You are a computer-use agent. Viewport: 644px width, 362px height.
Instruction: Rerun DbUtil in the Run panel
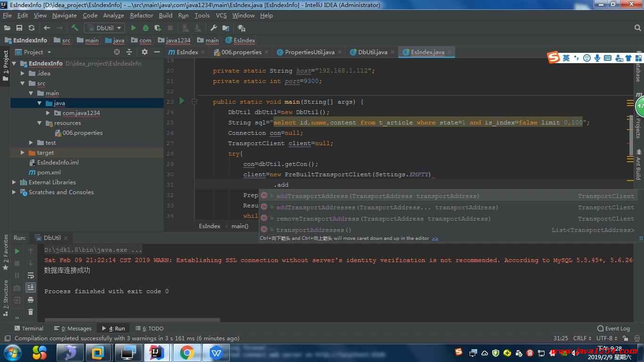pos(17,251)
